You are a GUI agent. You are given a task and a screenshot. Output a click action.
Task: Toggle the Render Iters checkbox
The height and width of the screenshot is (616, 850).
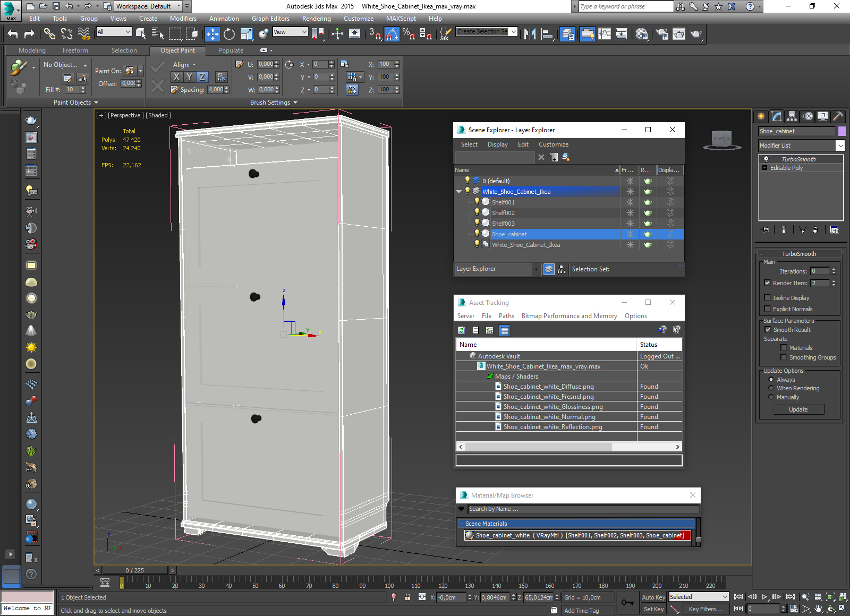click(x=767, y=283)
